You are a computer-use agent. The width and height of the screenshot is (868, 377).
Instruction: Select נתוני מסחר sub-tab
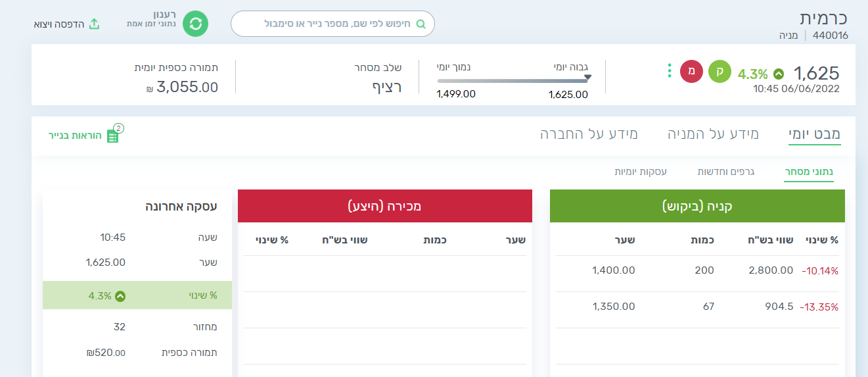point(809,172)
